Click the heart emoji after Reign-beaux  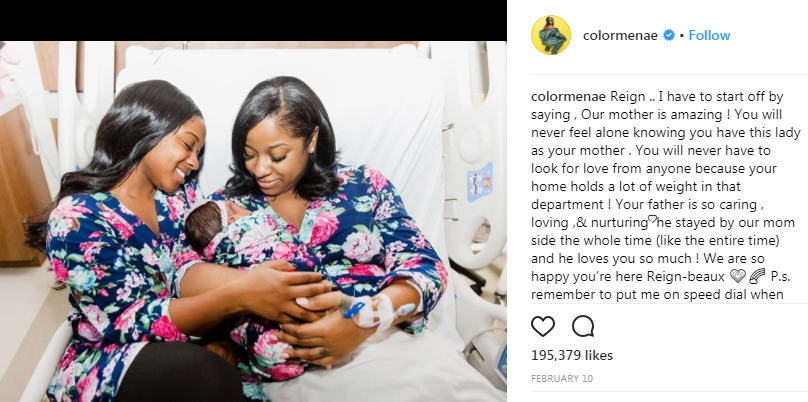[738, 277]
